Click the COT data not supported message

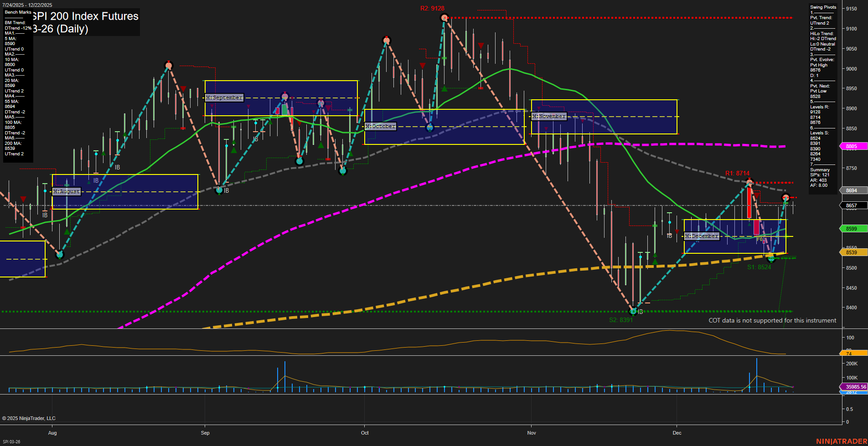point(772,320)
